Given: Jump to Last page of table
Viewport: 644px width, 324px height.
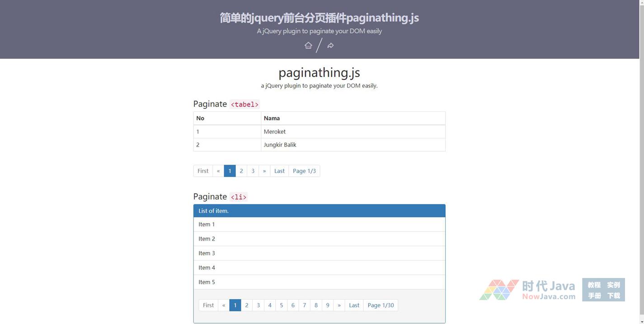Looking at the screenshot, I should click(279, 171).
